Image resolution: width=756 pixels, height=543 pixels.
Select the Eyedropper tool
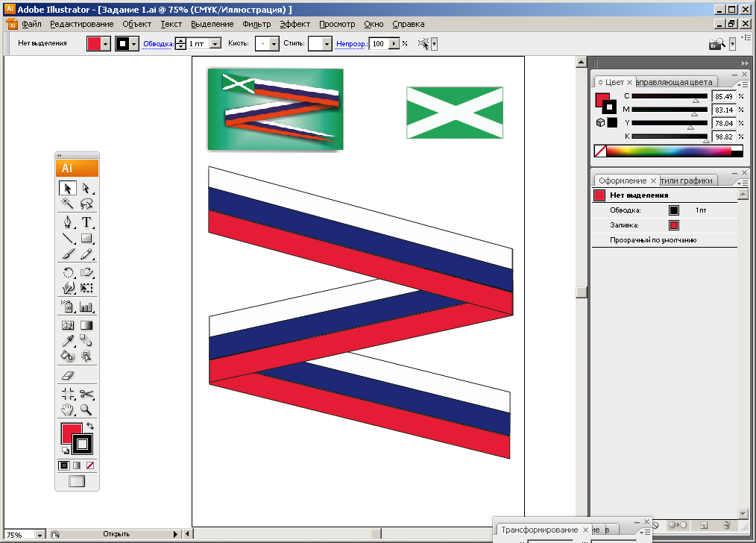click(x=68, y=341)
